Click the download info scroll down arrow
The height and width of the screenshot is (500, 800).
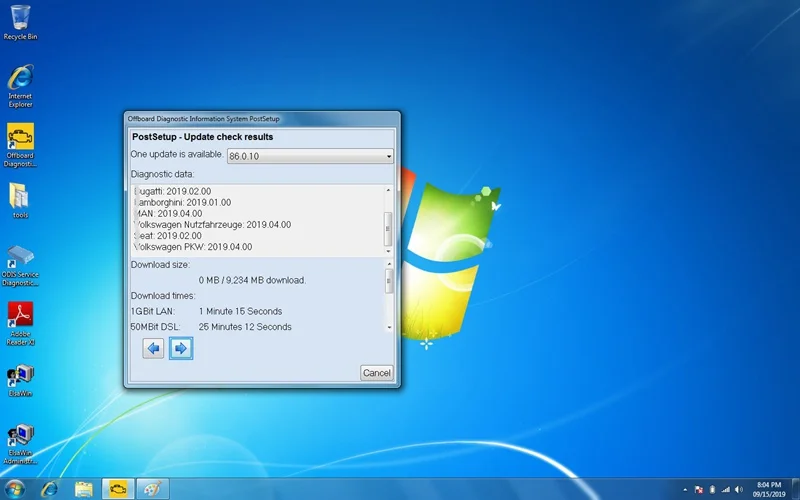[x=389, y=328]
